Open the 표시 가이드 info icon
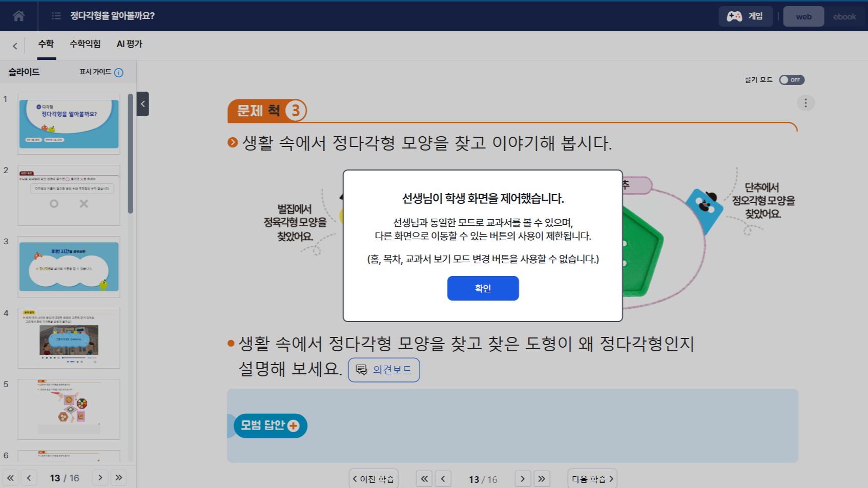This screenshot has width=868, height=488. click(x=118, y=73)
